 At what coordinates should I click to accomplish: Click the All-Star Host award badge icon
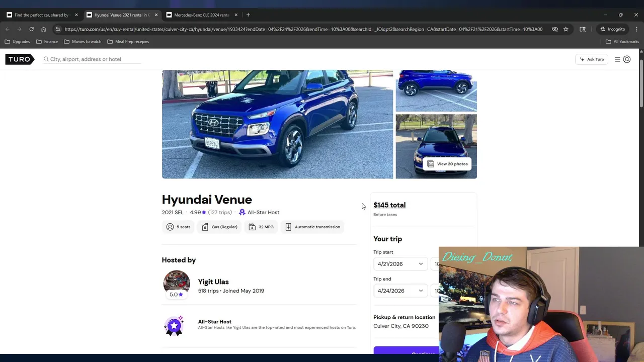(x=174, y=326)
